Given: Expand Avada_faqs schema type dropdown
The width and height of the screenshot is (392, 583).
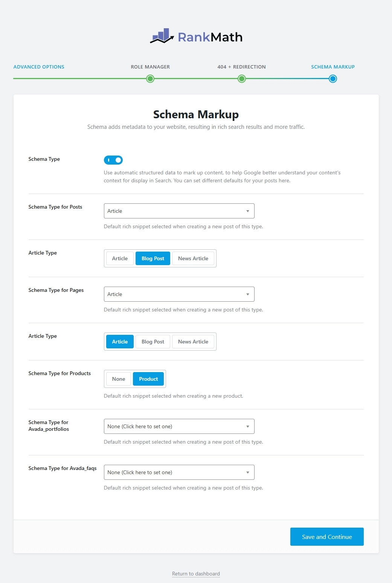Looking at the screenshot, I should click(x=179, y=472).
